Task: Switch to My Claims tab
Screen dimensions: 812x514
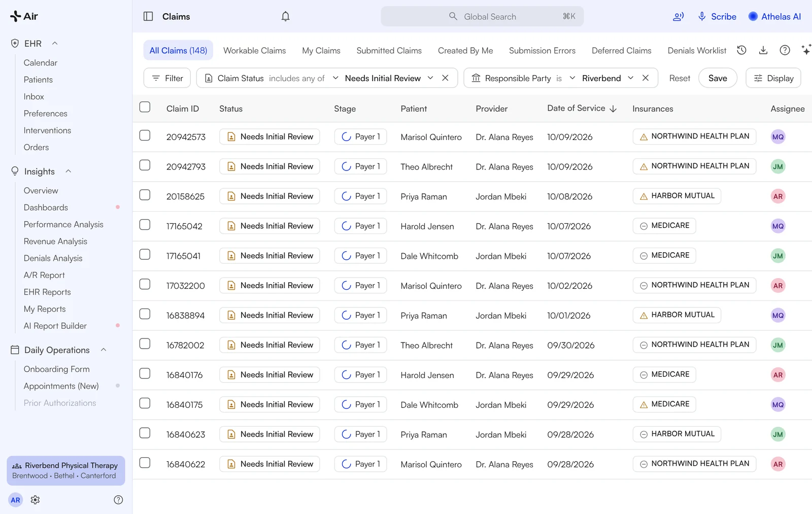Action: coord(321,51)
